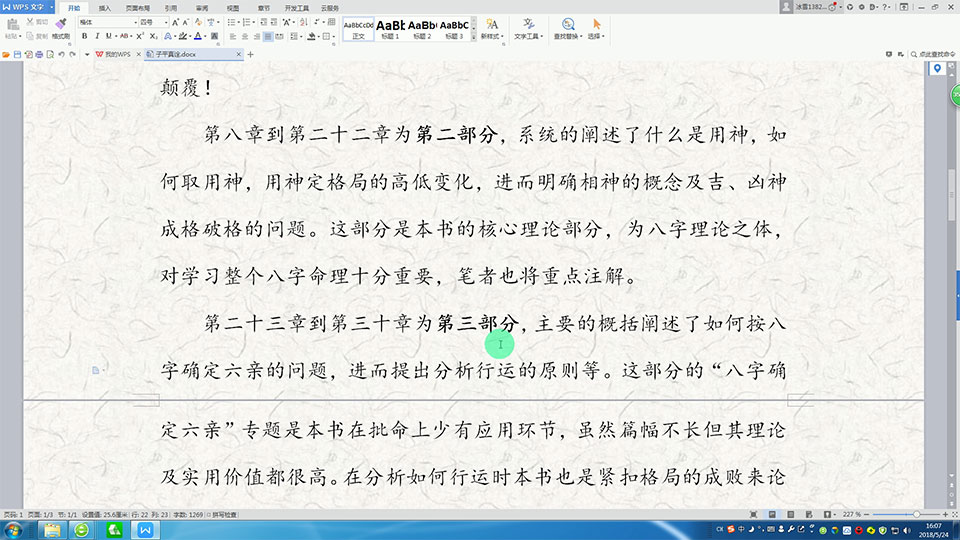960x540 pixels.
Task: Click the Cut (剪切) scissors button
Action: pyautogui.click(x=37, y=22)
